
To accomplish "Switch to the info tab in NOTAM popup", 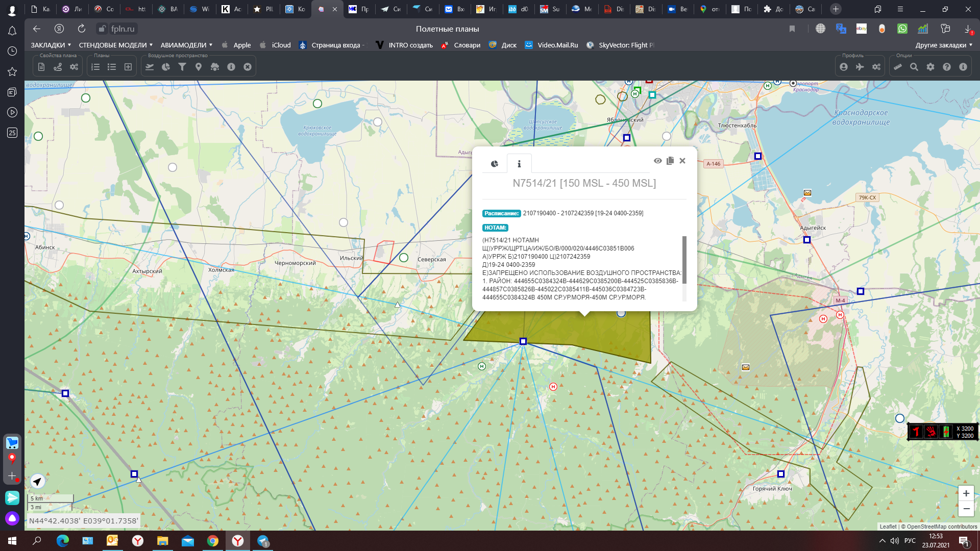I will click(519, 164).
